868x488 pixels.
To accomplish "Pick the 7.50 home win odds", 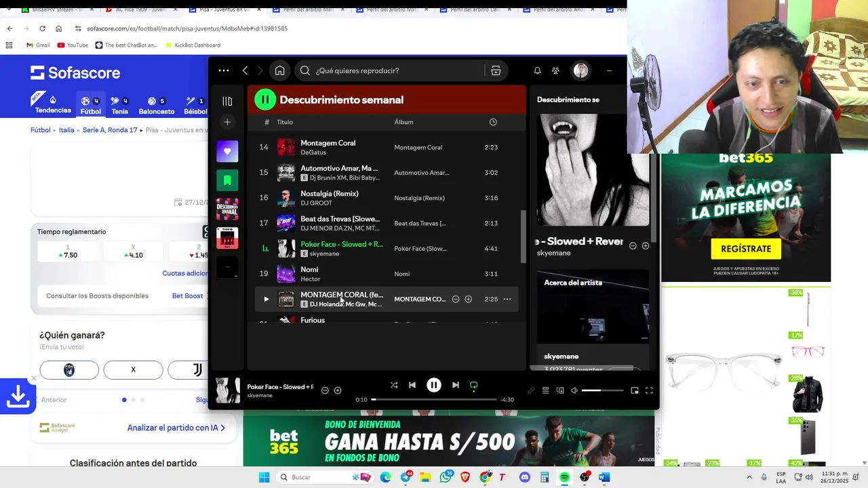I will coord(67,251).
